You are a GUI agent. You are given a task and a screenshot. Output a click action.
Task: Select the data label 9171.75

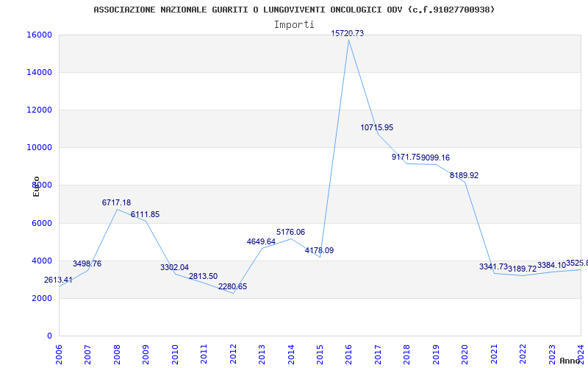[x=406, y=157]
